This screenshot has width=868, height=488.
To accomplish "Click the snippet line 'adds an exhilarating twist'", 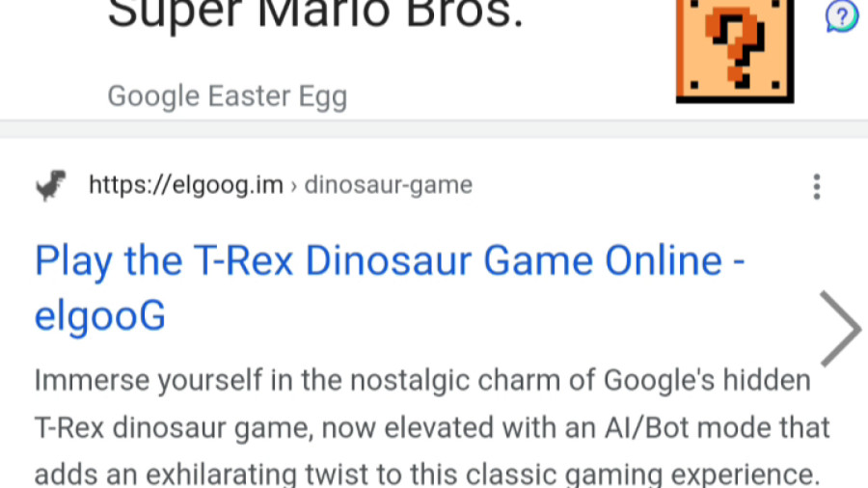I will click(x=427, y=474).
